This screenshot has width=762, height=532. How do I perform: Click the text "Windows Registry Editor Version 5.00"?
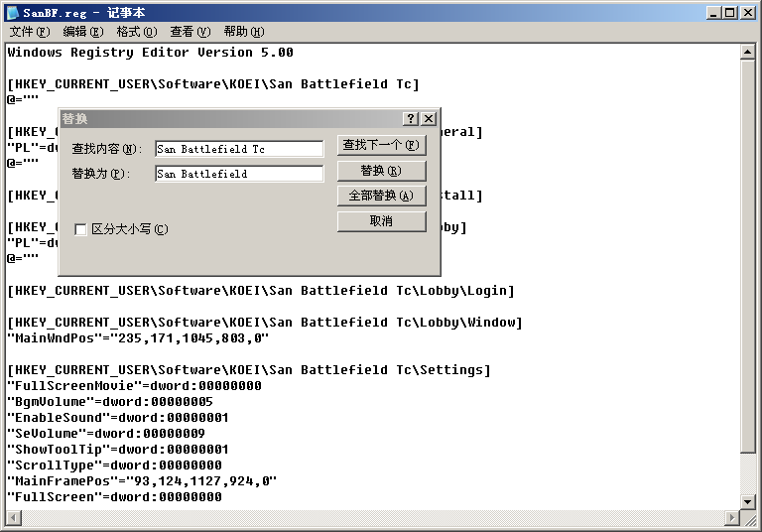150,53
